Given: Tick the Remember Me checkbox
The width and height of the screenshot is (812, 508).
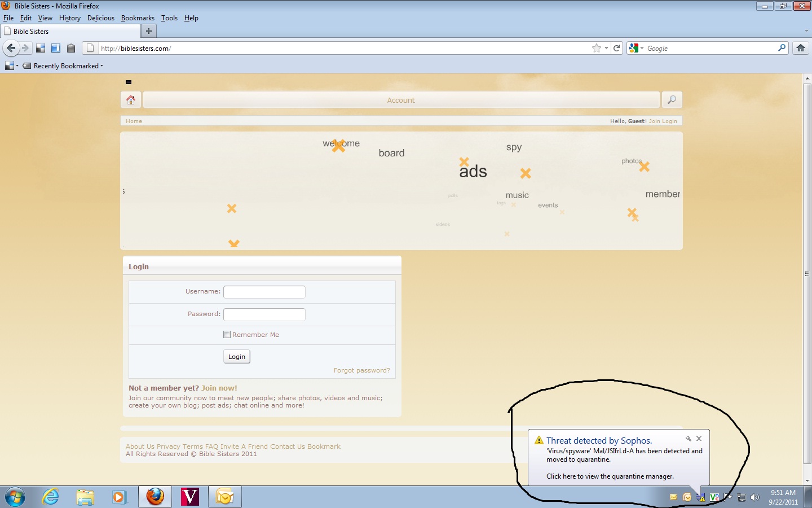Looking at the screenshot, I should pos(227,335).
